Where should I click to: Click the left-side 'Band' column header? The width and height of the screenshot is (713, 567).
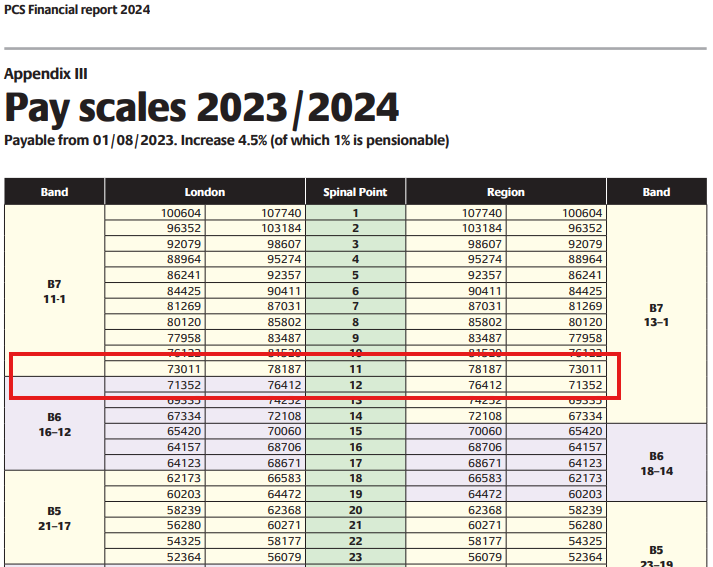click(55, 192)
